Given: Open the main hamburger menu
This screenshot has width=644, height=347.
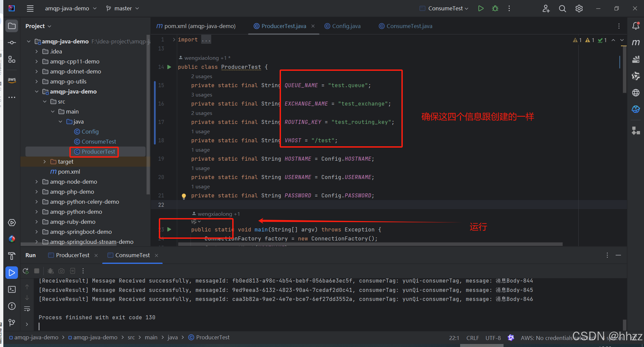Looking at the screenshot, I should pos(30,8).
